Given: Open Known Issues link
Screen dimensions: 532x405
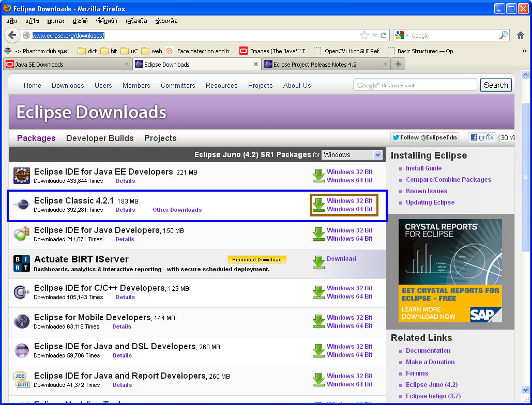Looking at the screenshot, I should (427, 191).
